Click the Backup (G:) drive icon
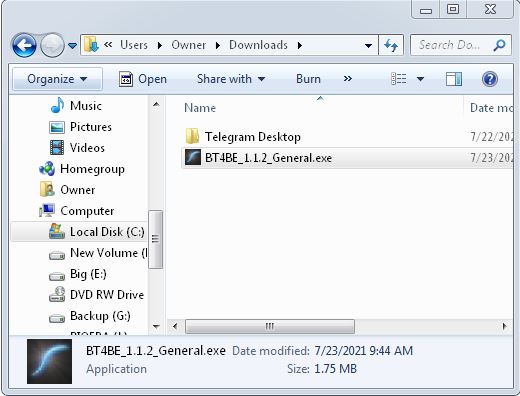 57,319
